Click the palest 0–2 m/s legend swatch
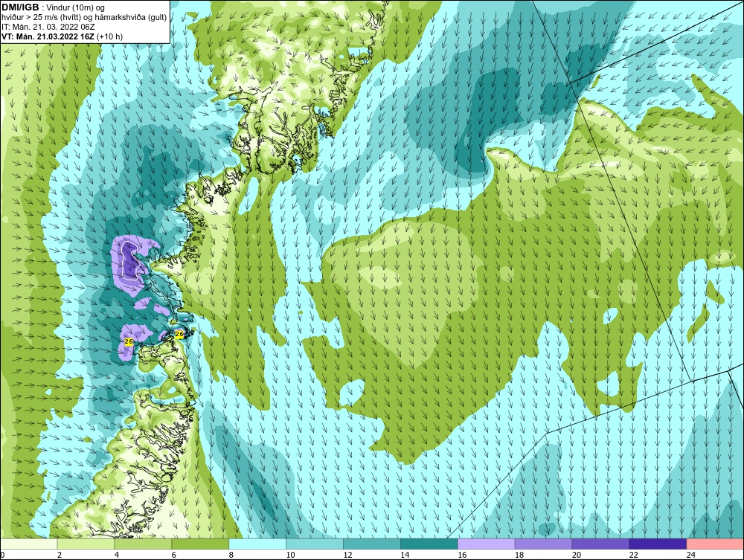 tap(29, 544)
